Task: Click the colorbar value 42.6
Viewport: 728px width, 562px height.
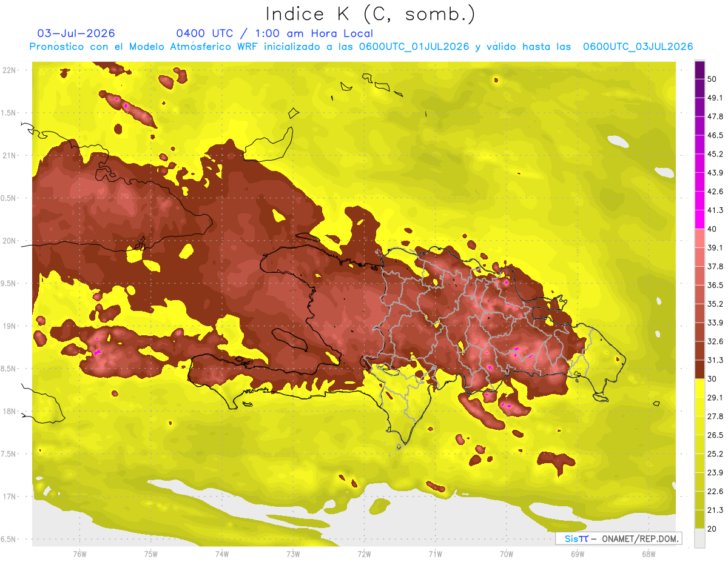Action: [715, 192]
